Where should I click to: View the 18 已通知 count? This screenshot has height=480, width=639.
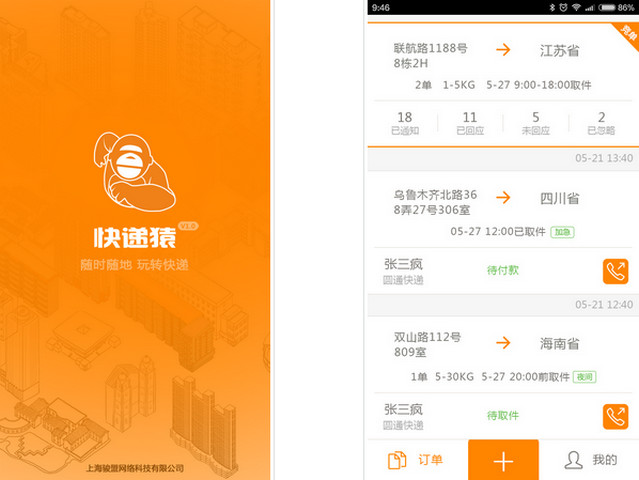405,123
